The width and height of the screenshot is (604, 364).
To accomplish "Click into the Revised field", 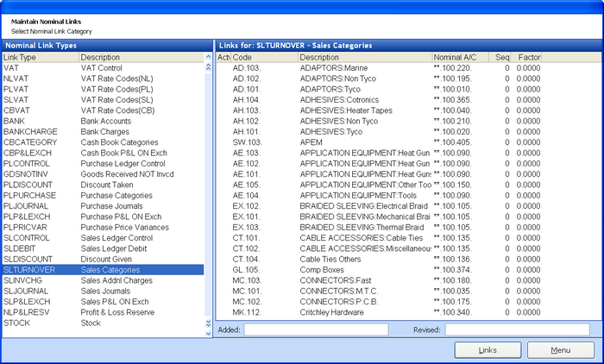I will [517, 329].
